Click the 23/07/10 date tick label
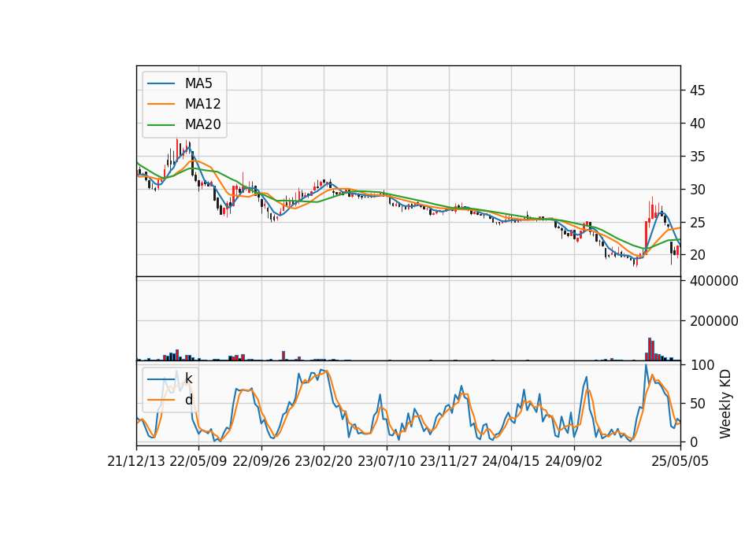Viewport: 756px width, 543px height. click(x=386, y=461)
